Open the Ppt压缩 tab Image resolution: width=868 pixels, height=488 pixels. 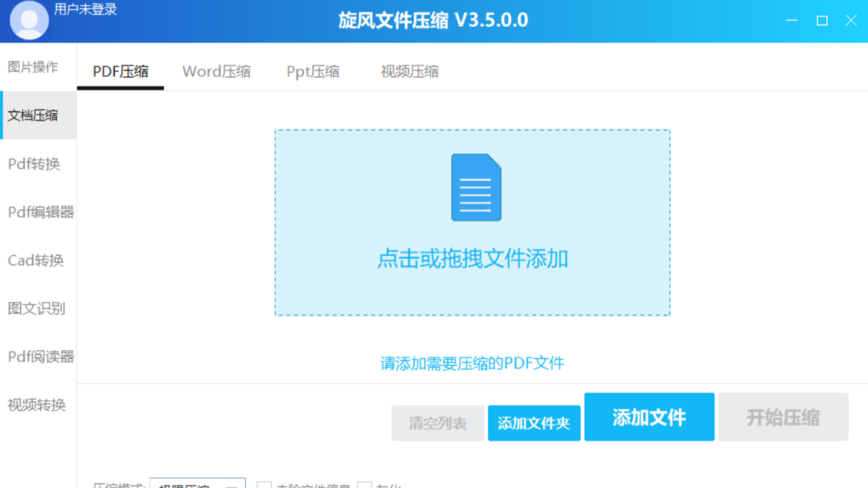pos(312,70)
